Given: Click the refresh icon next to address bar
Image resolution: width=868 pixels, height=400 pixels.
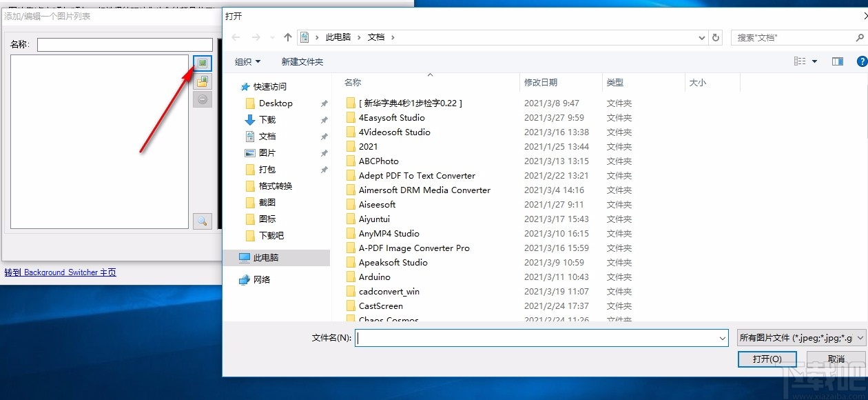Looking at the screenshot, I should tap(716, 37).
